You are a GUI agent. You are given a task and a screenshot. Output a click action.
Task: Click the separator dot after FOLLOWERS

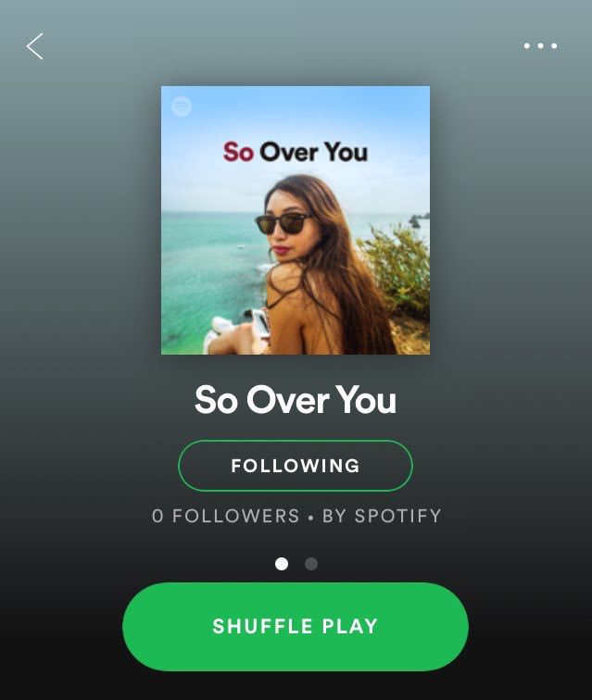pos(310,518)
